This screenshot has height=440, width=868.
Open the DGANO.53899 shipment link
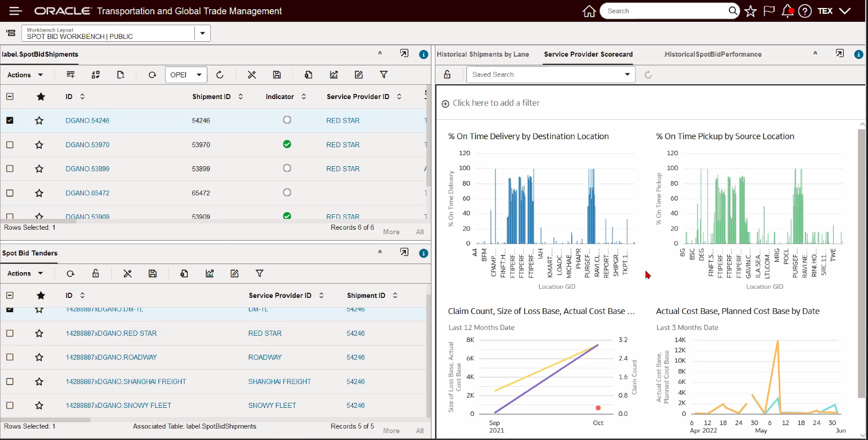coord(87,169)
